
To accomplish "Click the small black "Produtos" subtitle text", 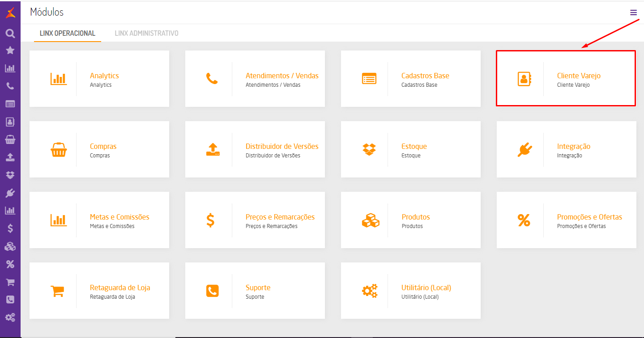I will click(412, 226).
